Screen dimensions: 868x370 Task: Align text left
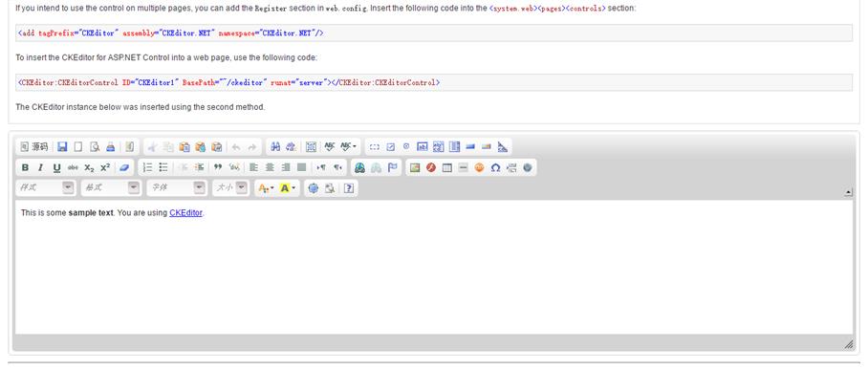253,167
